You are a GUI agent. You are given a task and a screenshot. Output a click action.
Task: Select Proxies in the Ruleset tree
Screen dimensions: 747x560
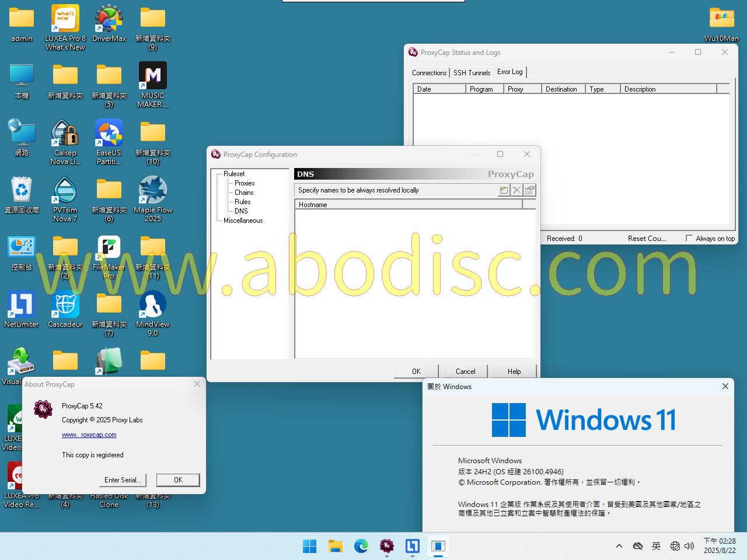[x=245, y=183]
